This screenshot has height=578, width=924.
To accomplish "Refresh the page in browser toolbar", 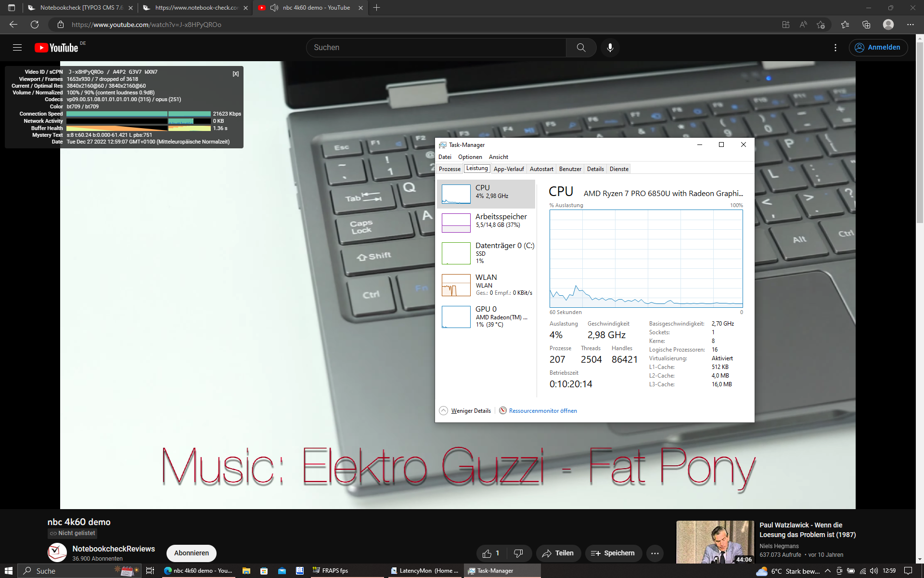I will coord(35,25).
